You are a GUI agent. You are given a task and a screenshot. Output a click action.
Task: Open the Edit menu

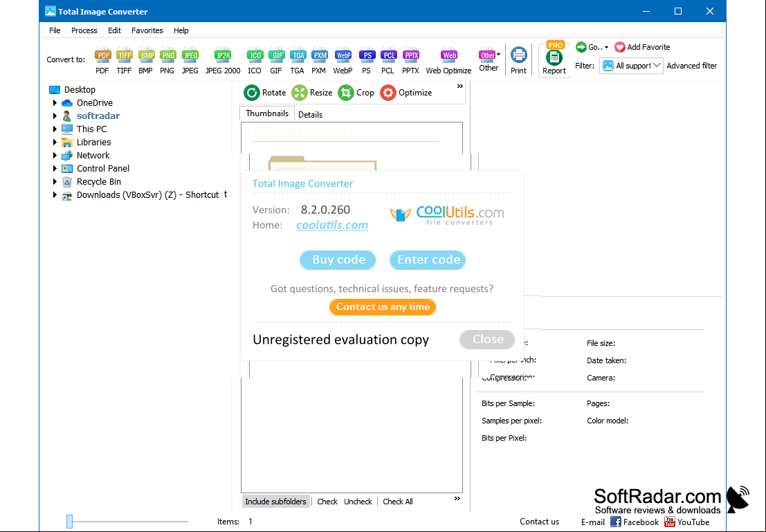tap(114, 30)
